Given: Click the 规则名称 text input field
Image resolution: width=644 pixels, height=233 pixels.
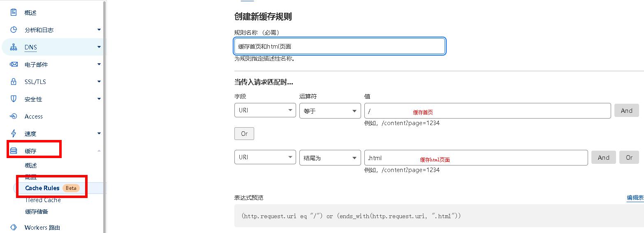Looking at the screenshot, I should tap(339, 47).
